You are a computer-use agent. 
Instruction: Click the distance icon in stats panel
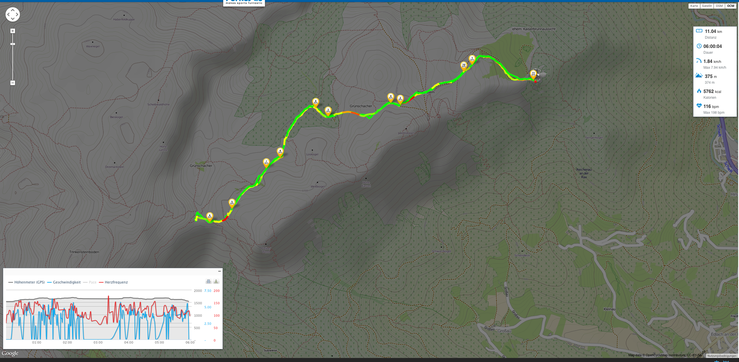(699, 31)
